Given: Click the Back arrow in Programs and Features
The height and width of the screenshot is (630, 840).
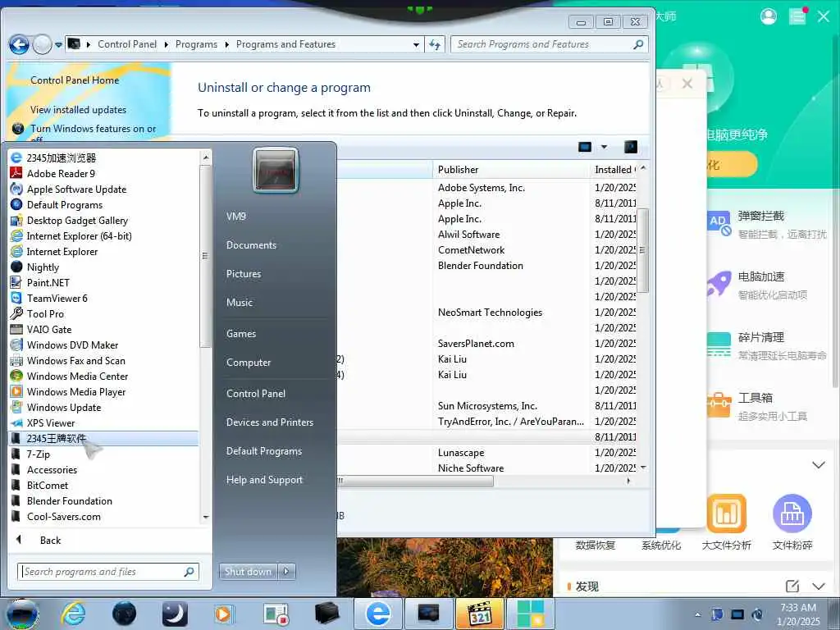Looking at the screenshot, I should (19, 44).
